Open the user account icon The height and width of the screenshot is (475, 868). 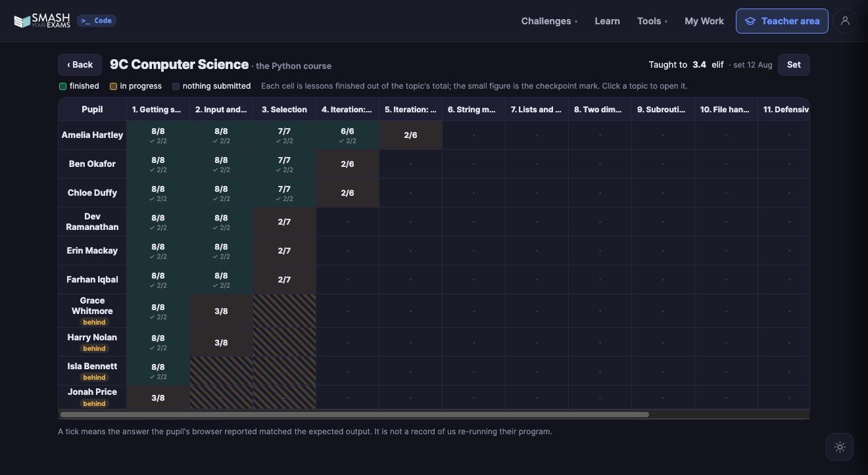click(x=845, y=21)
